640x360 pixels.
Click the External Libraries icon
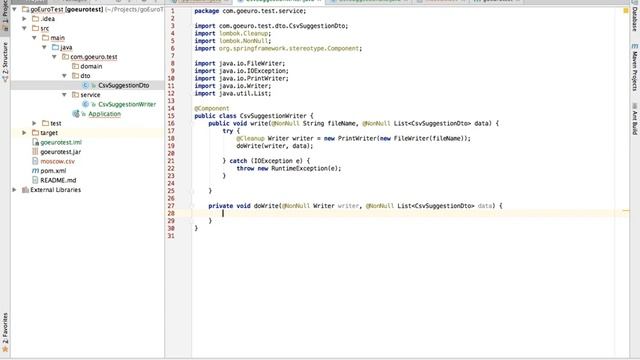[x=25, y=190]
